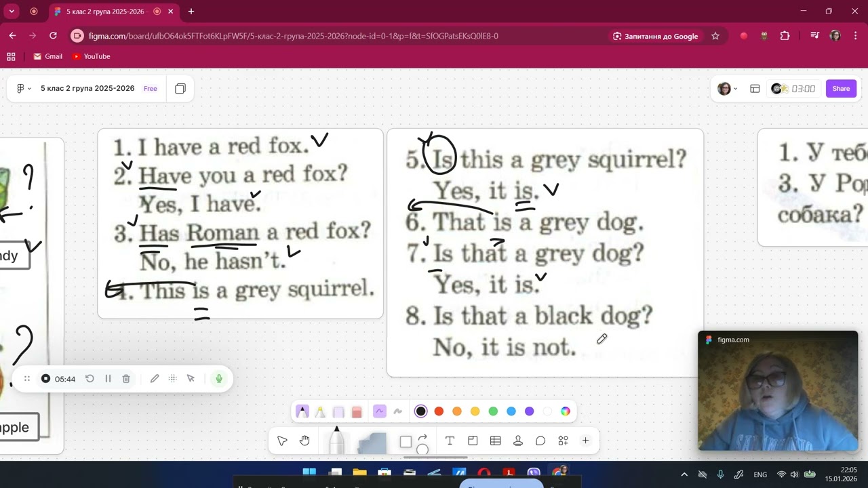Screen dimensions: 868x488
Task: Pick the red color swatch
Action: click(x=439, y=411)
